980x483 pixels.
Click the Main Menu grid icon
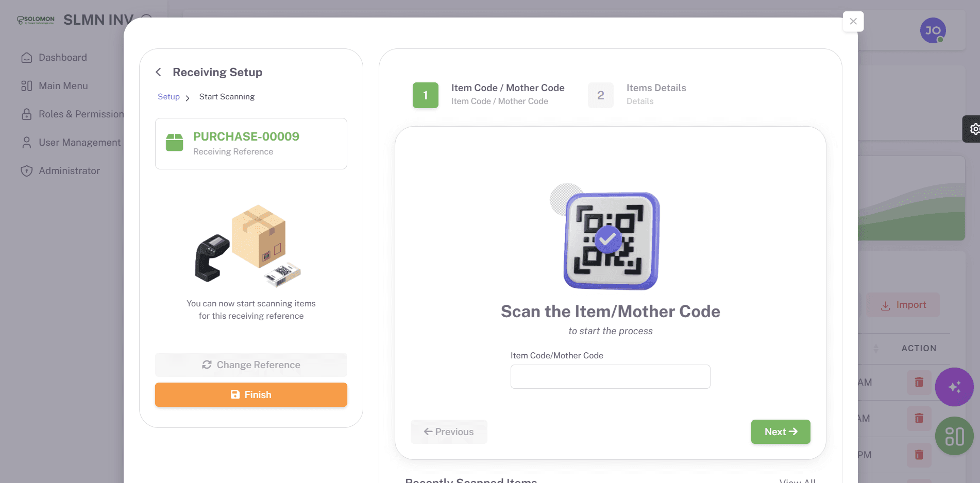pos(27,86)
